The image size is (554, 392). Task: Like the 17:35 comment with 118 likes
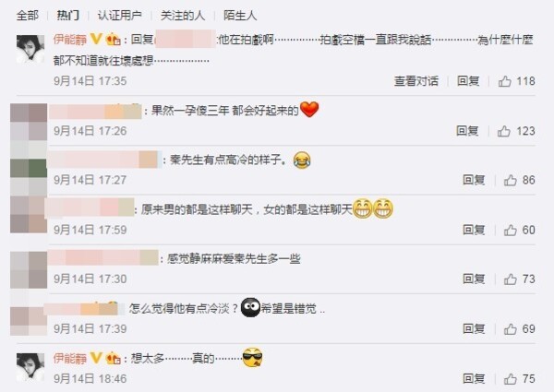(504, 81)
